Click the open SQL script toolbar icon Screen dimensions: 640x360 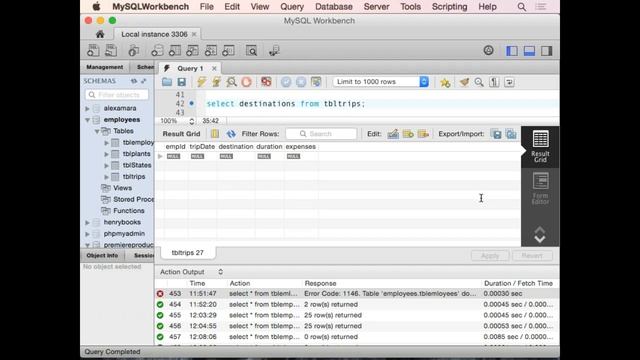111,51
